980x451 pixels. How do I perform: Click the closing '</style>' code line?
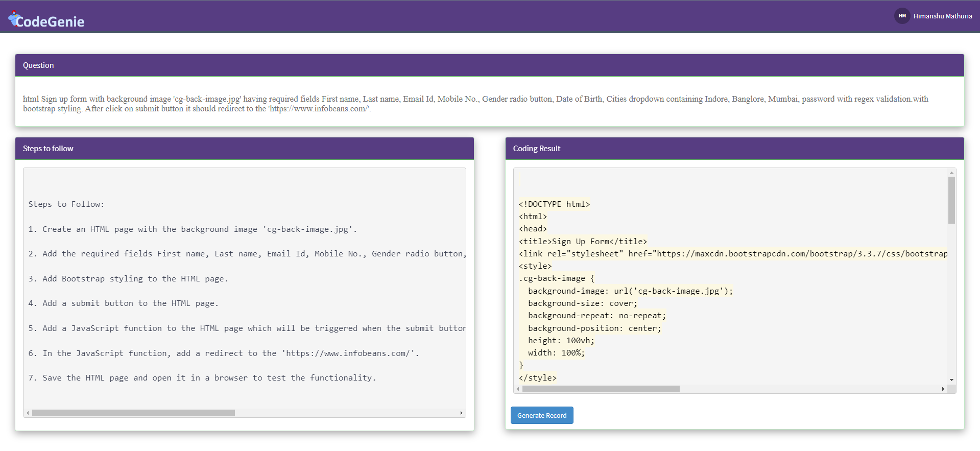coord(538,378)
